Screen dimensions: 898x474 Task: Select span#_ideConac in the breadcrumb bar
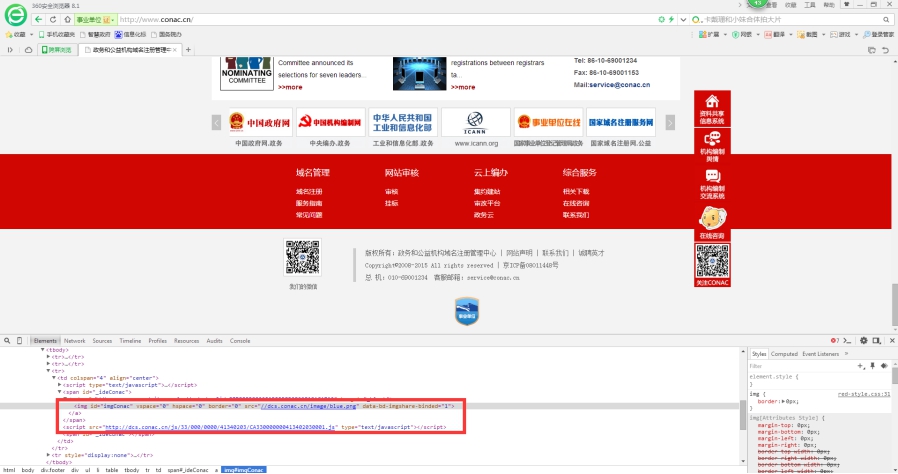point(188,470)
